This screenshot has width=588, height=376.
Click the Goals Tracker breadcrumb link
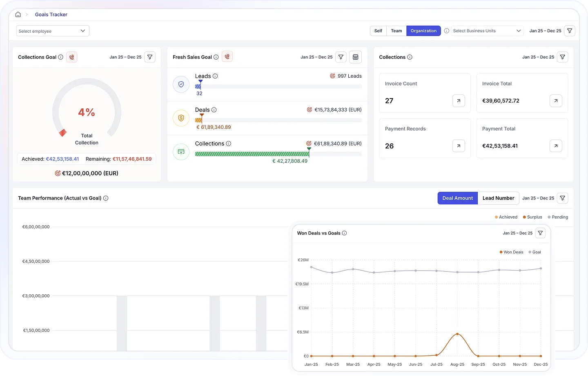coord(51,15)
